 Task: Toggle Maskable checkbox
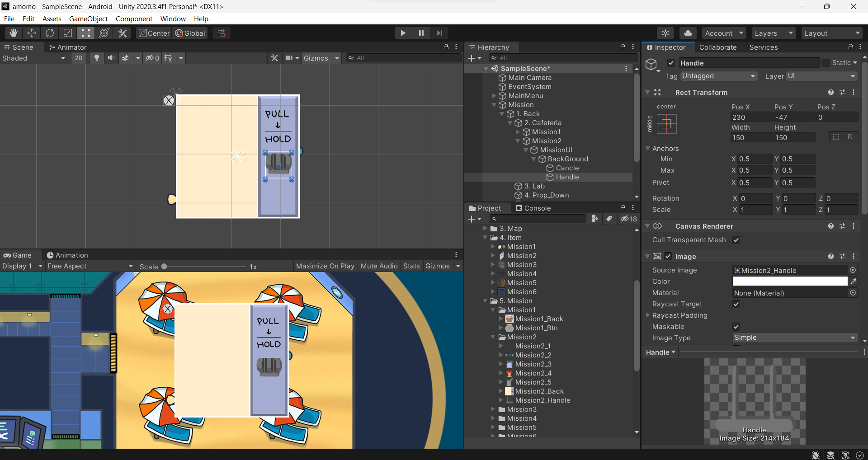pos(736,327)
